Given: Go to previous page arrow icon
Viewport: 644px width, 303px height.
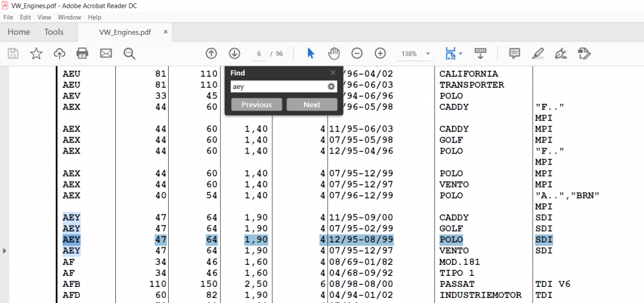Looking at the screenshot, I should pos(211,54).
